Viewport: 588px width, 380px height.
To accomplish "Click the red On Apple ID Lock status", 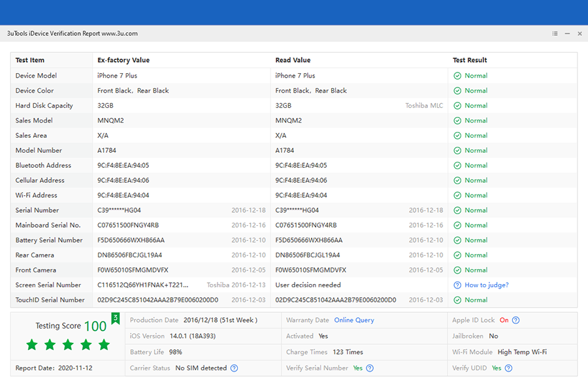I will point(504,320).
